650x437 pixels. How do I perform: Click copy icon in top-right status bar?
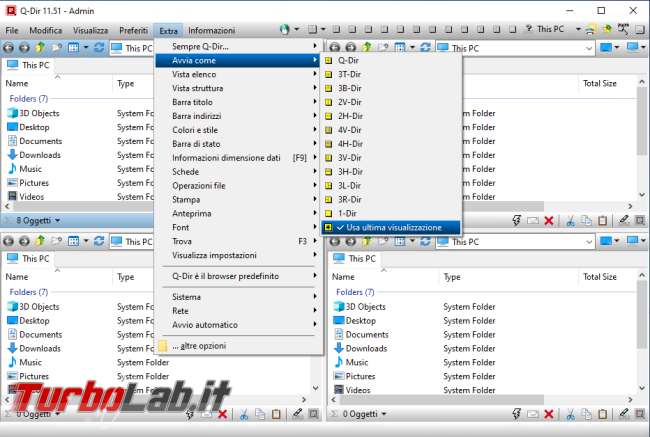586,221
